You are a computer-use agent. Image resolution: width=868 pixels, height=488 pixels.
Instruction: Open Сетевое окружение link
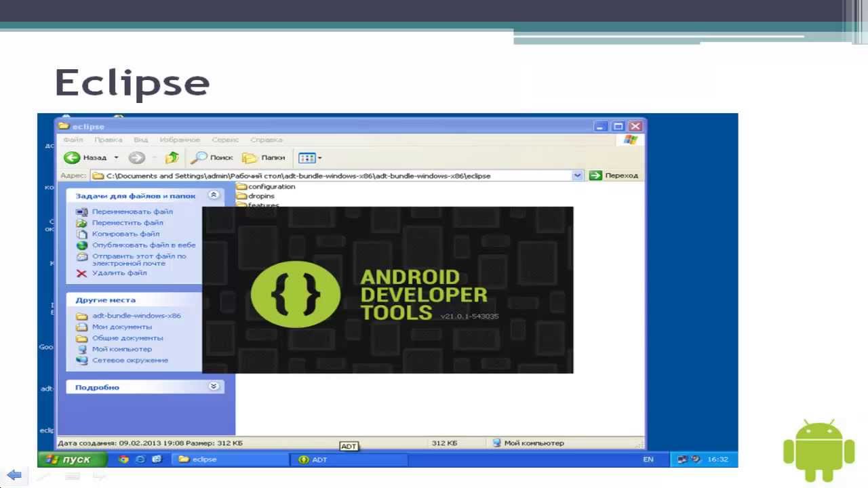click(x=130, y=360)
